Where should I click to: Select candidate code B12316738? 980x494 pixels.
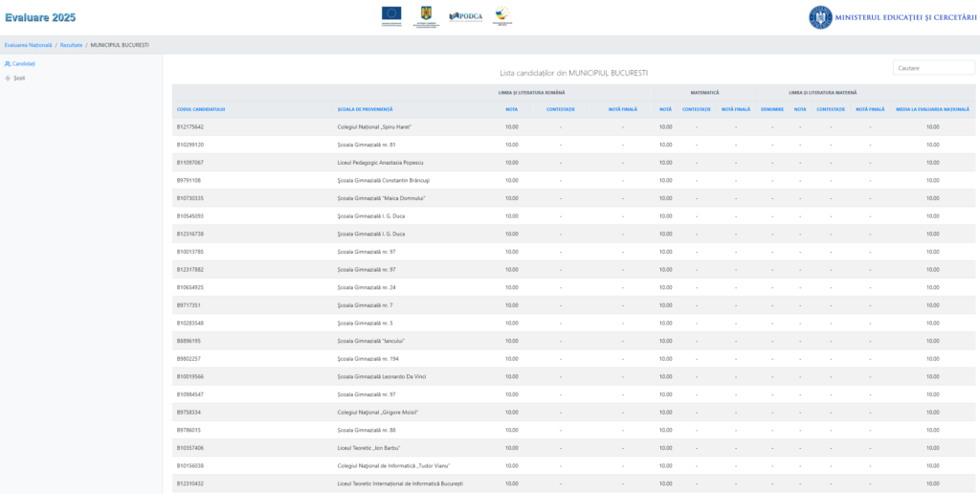tap(190, 234)
